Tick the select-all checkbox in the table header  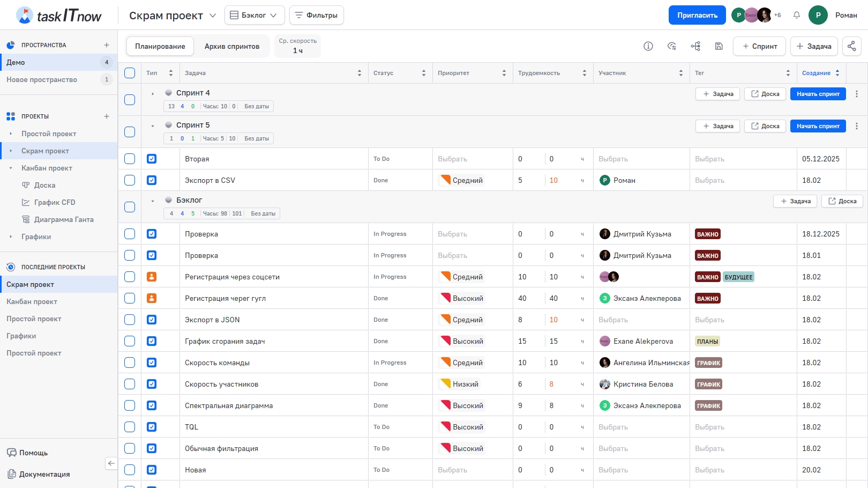pyautogui.click(x=130, y=73)
